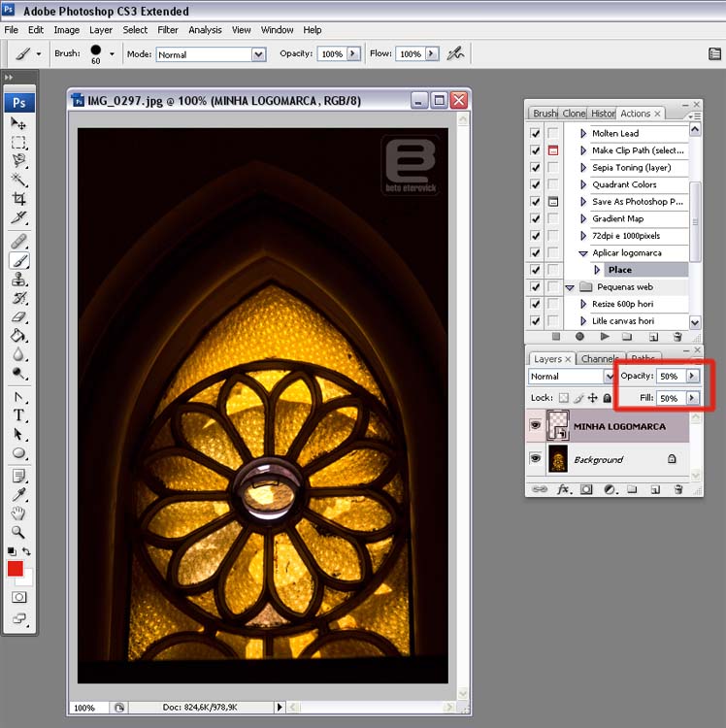Select the Sepia Toning (layer) action
The image size is (726, 728).
coord(631,168)
